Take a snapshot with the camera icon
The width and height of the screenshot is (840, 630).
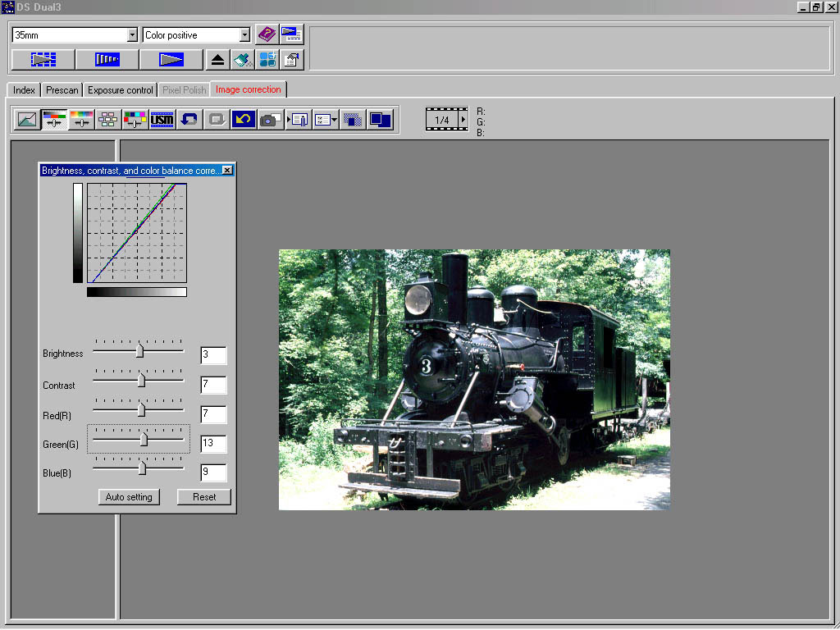[x=270, y=120]
